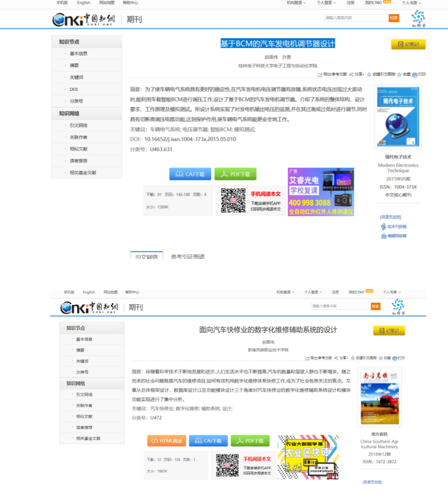Open 分享 dropdown for the BCM article

(357, 74)
